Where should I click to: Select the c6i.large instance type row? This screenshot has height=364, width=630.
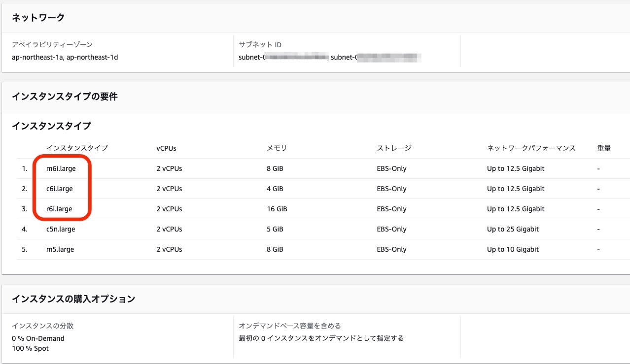(59, 189)
